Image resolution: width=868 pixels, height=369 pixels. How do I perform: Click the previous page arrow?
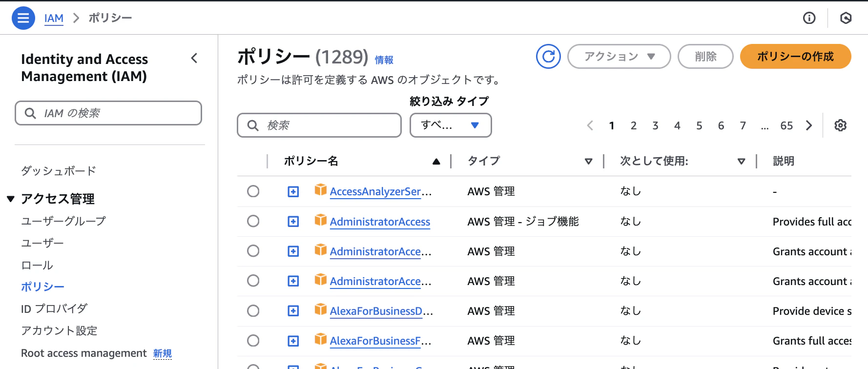point(590,125)
